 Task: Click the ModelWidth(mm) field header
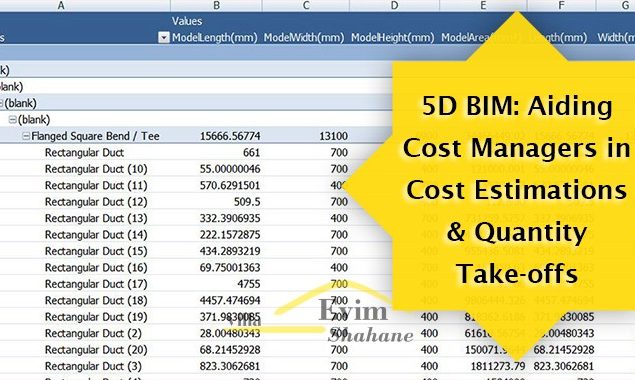pos(304,38)
